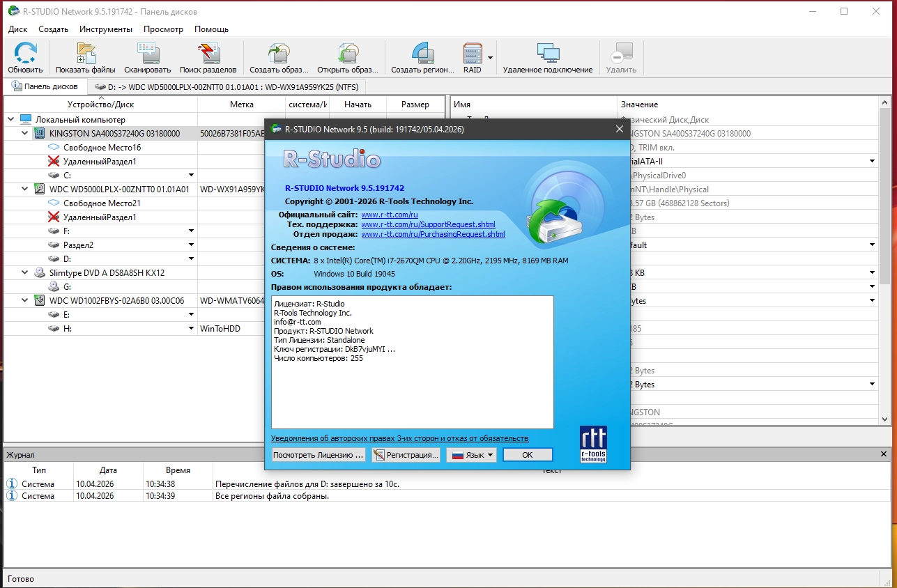Click the Refresh (Обновить) toolbar icon

click(x=25, y=58)
